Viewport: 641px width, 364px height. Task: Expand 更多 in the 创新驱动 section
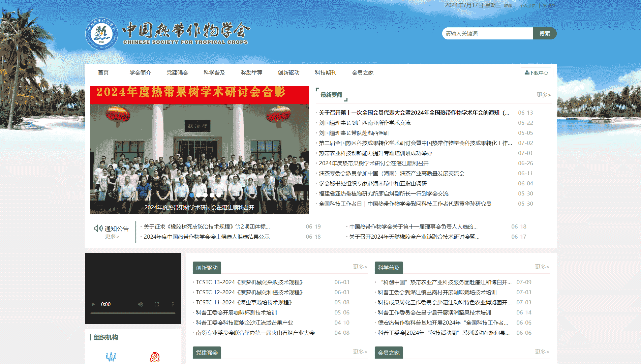(360, 267)
